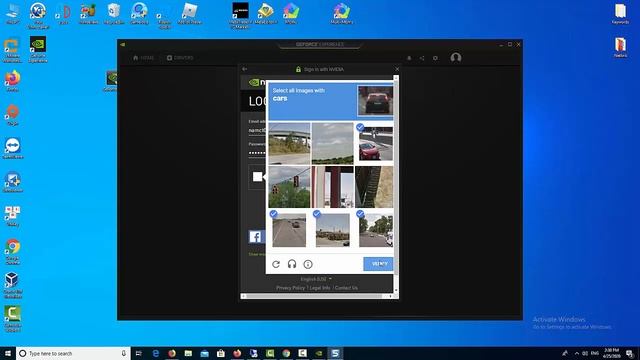Select the Google Chrome desktop shortcut
Screen dimensions: 640x360
(x=13, y=251)
